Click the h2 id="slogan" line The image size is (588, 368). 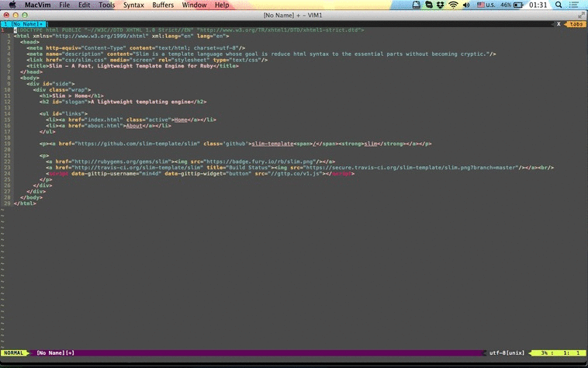pyautogui.click(x=123, y=102)
